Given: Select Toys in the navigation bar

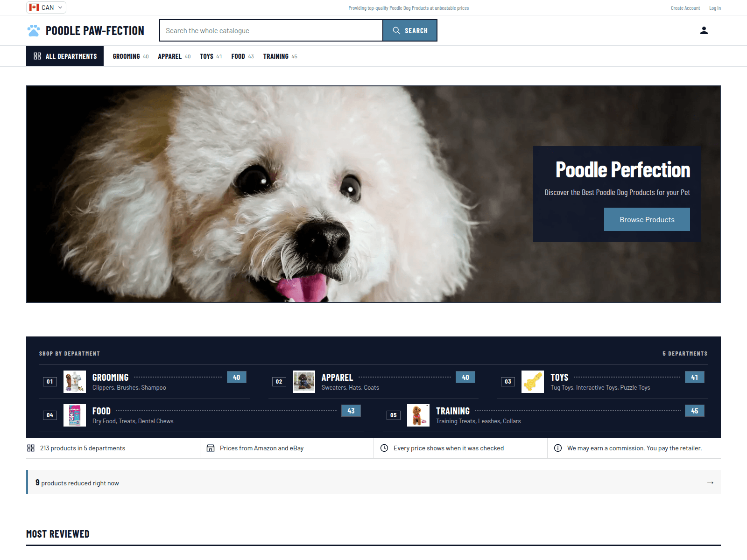Looking at the screenshot, I should point(211,56).
